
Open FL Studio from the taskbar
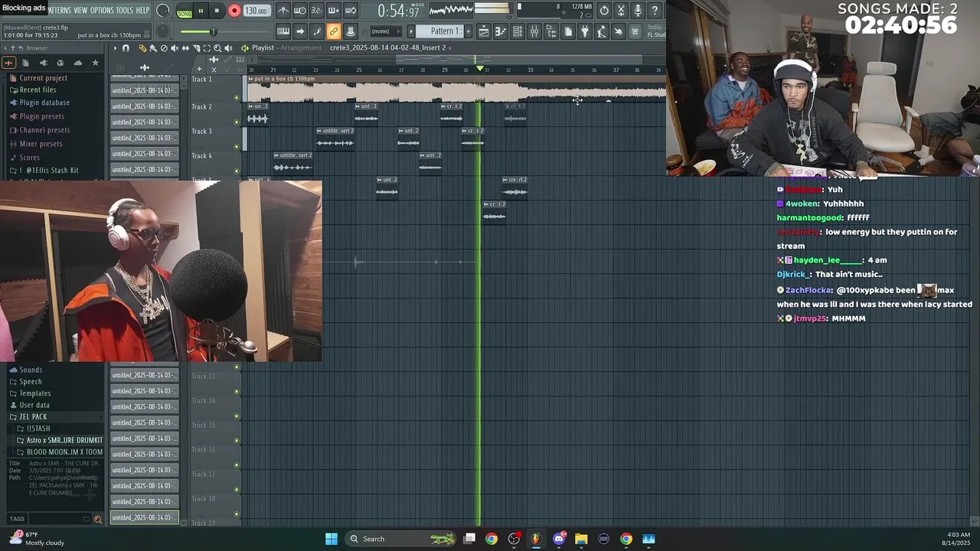[x=536, y=539]
